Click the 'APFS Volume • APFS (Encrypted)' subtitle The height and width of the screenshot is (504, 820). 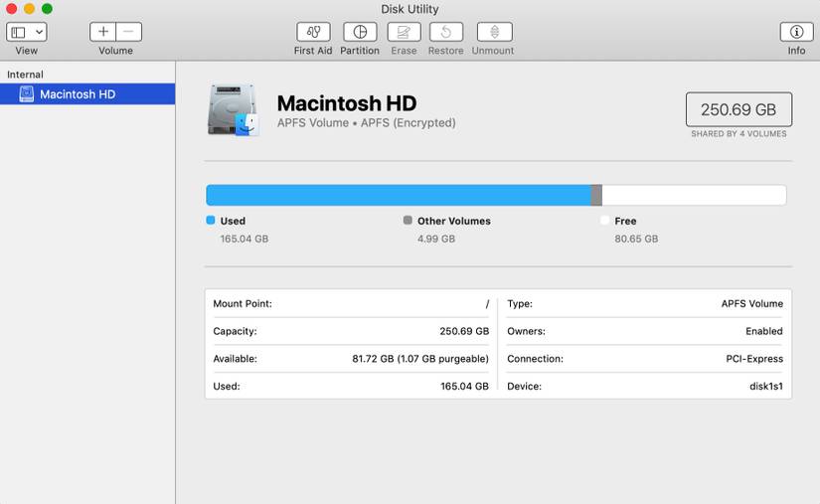point(366,123)
